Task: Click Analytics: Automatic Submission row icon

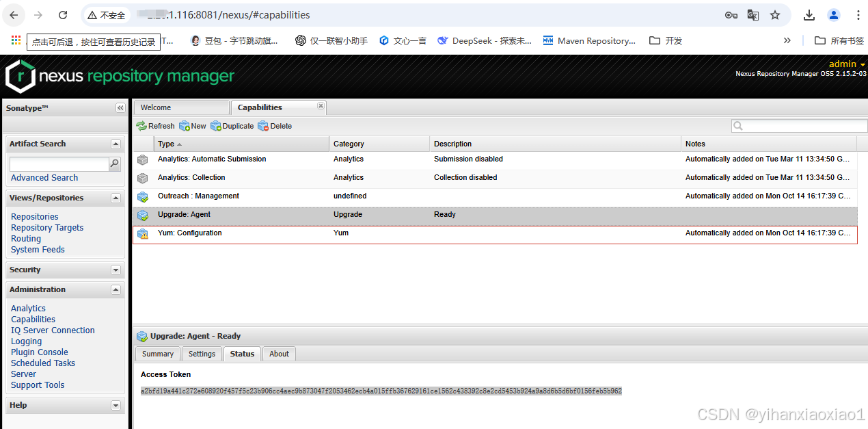Action: coord(143,160)
